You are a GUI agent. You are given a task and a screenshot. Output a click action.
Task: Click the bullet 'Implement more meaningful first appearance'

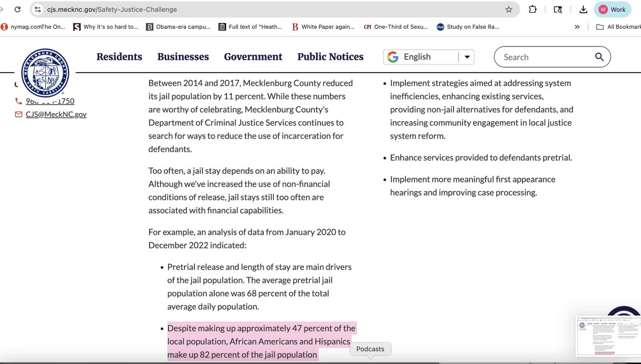473,186
